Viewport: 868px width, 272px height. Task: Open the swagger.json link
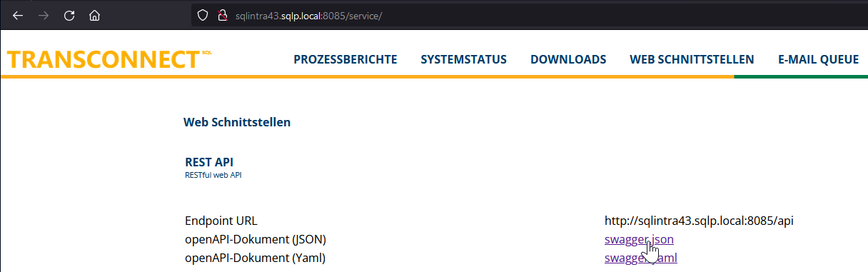[639, 240]
